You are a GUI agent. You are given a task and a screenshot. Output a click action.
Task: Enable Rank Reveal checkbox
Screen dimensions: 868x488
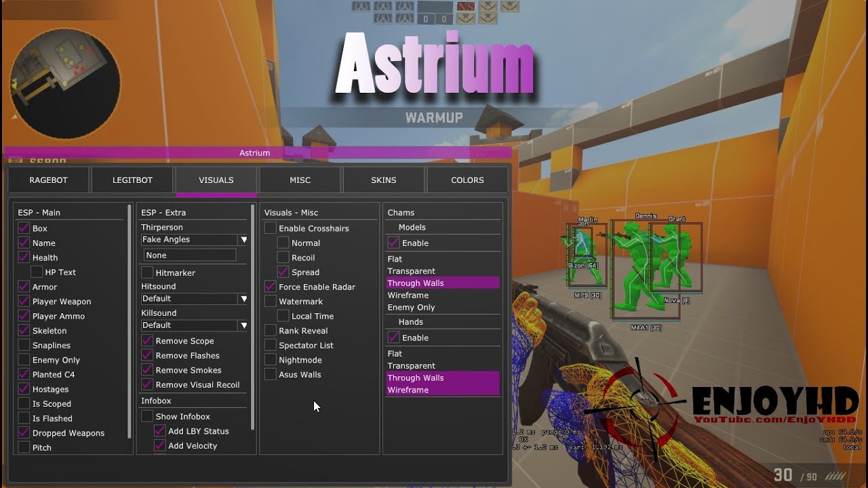coord(271,331)
